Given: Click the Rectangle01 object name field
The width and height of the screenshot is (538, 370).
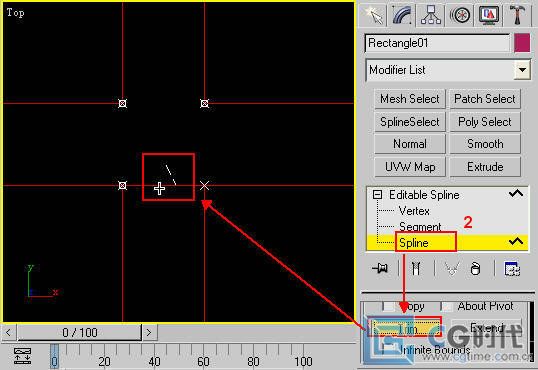Looking at the screenshot, I should (x=437, y=43).
